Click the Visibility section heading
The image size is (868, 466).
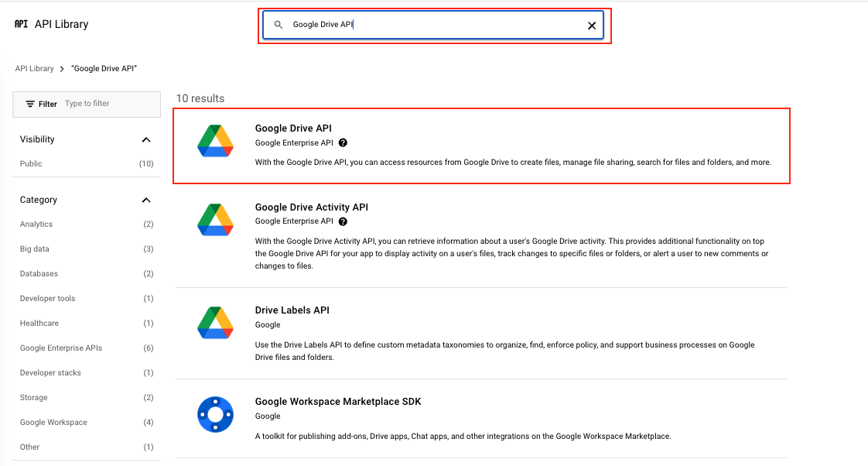click(37, 139)
